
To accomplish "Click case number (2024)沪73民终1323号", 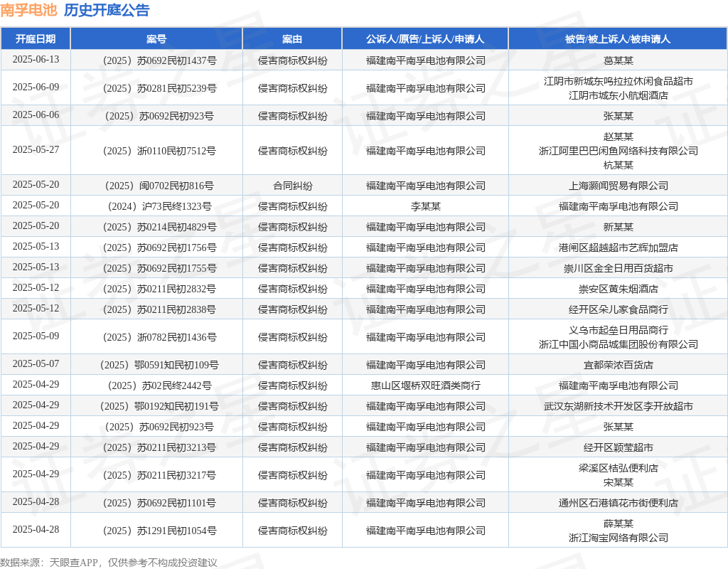I will click(x=159, y=206).
